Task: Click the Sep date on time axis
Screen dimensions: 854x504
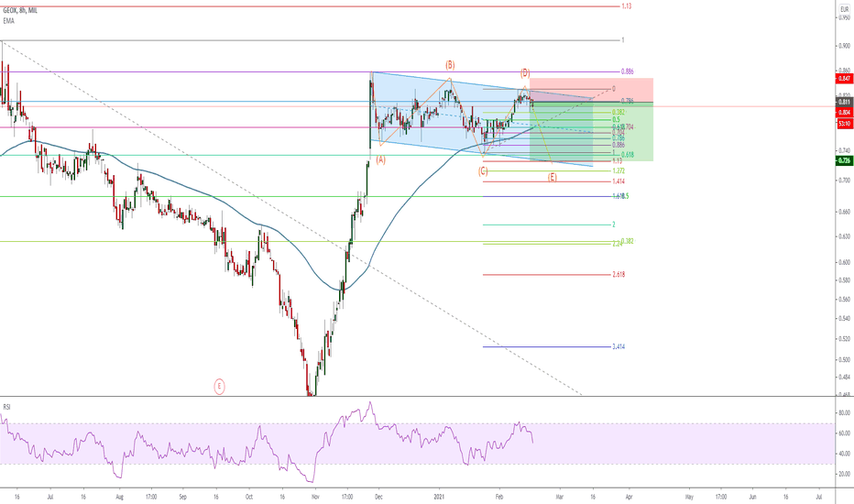Action: click(183, 497)
